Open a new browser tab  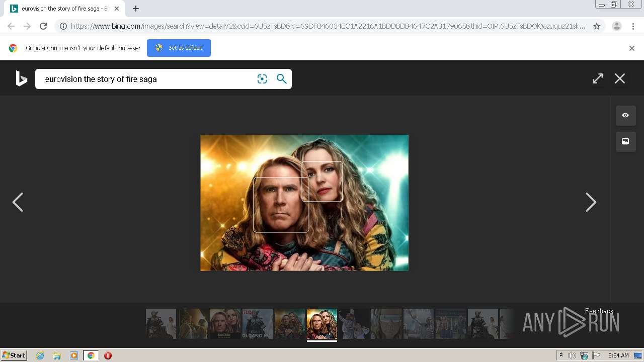[x=136, y=9]
